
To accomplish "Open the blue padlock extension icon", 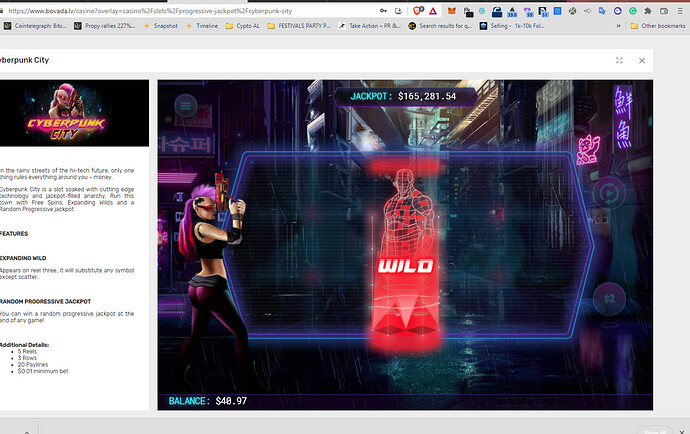I will point(497,11).
